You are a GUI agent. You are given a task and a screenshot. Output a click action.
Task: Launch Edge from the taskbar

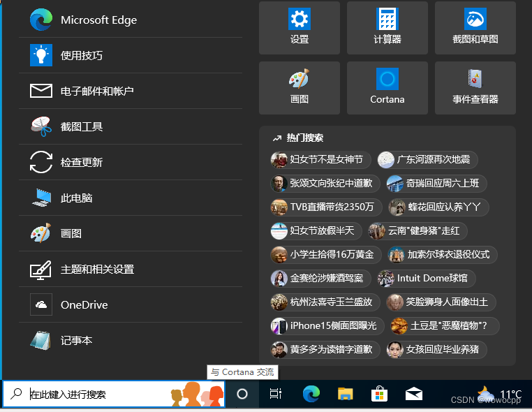click(311, 394)
